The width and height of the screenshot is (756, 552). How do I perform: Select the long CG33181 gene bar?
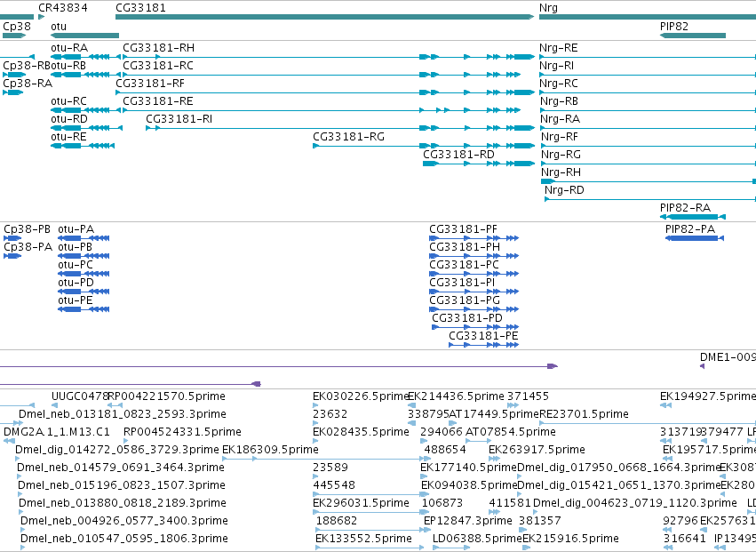point(324,17)
